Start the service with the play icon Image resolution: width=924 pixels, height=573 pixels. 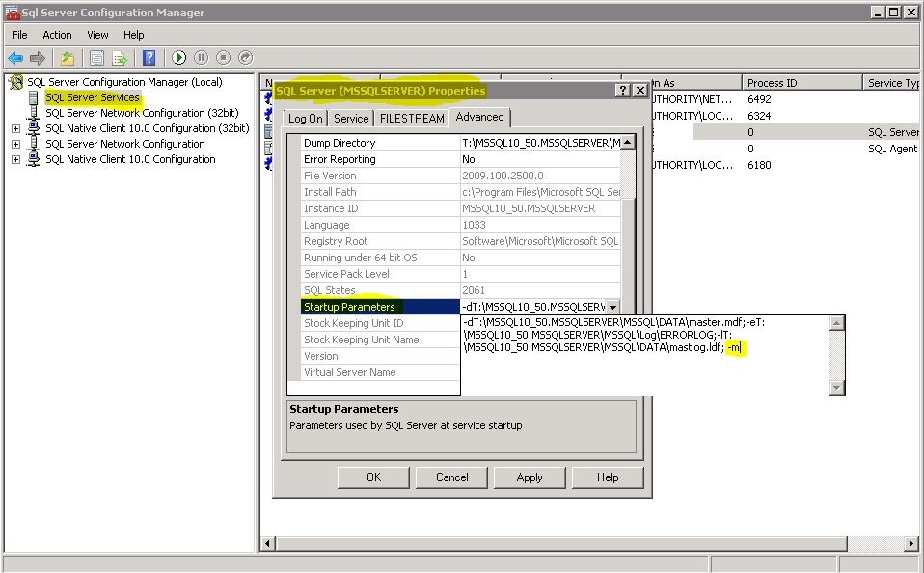tap(179, 58)
